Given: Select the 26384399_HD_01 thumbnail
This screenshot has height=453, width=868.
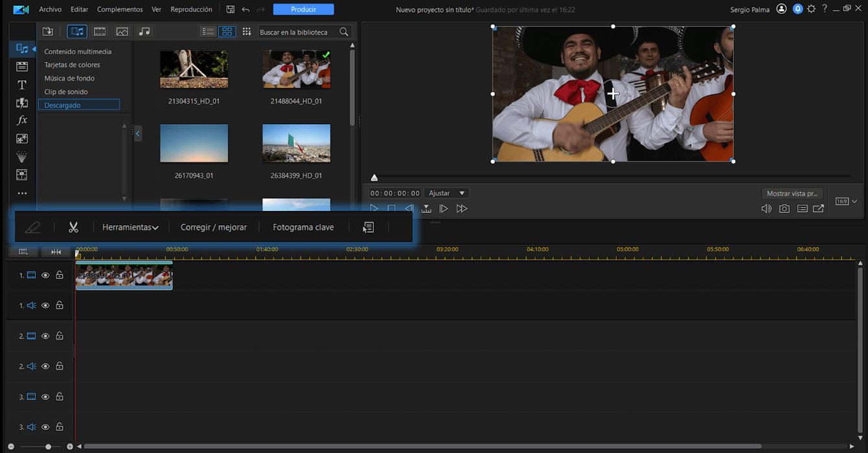Looking at the screenshot, I should (x=296, y=143).
